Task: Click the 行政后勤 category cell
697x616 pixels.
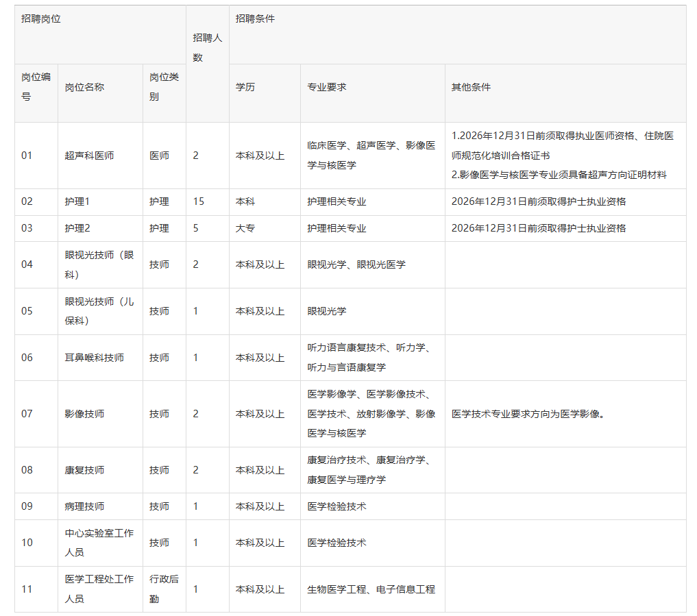Action: click(x=164, y=589)
